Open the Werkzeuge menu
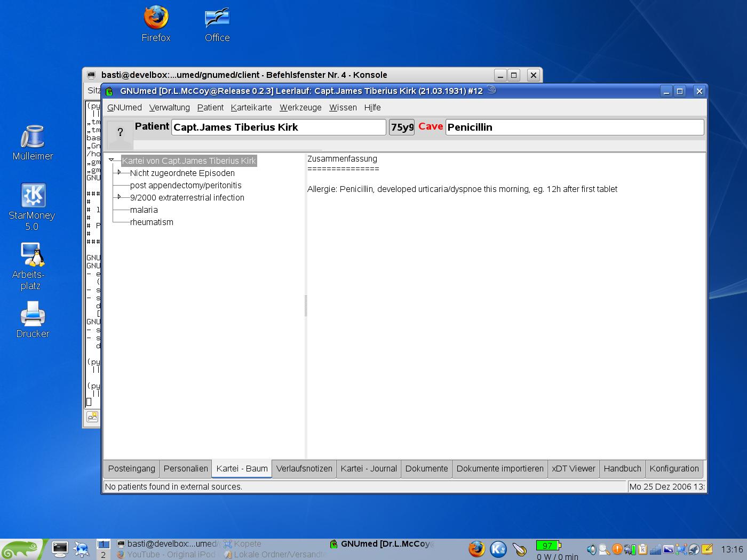Viewport: 747px width, 560px height. pyautogui.click(x=300, y=107)
